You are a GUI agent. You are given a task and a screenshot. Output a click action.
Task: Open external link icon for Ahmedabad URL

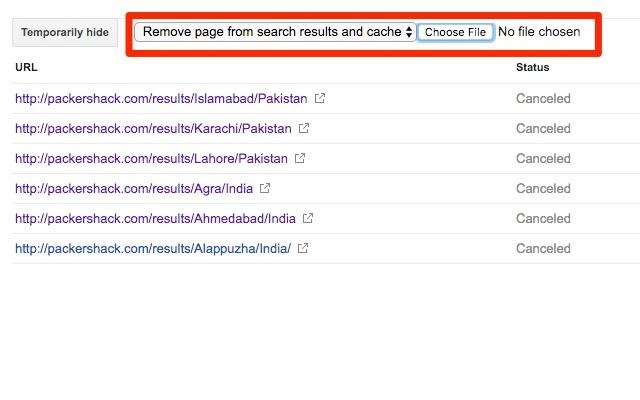click(x=308, y=219)
